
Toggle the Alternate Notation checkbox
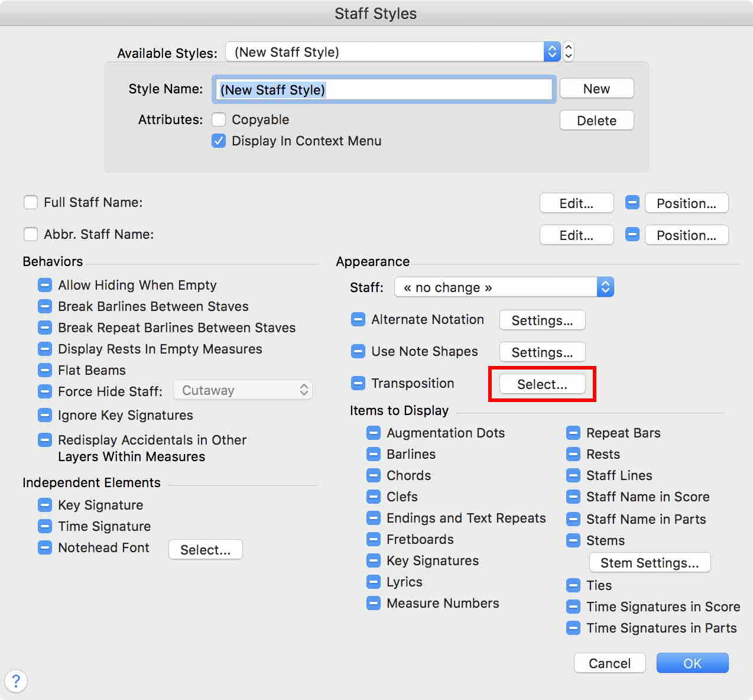click(358, 319)
